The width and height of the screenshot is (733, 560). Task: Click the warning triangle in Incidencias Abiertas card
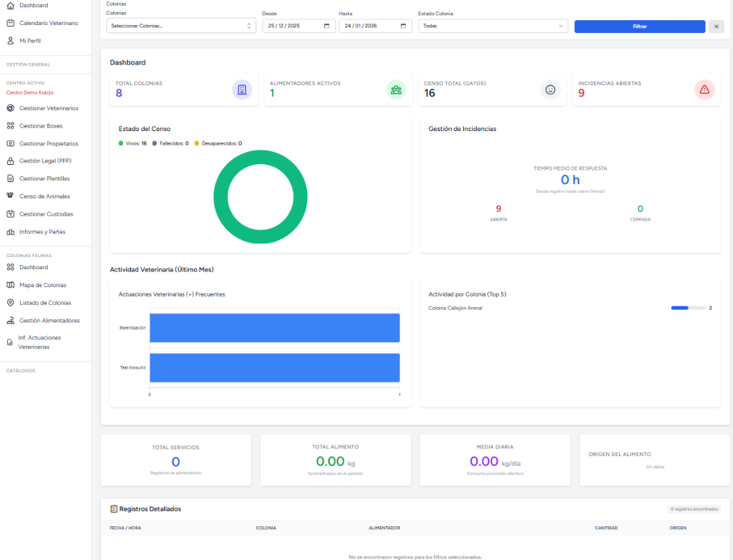(704, 90)
